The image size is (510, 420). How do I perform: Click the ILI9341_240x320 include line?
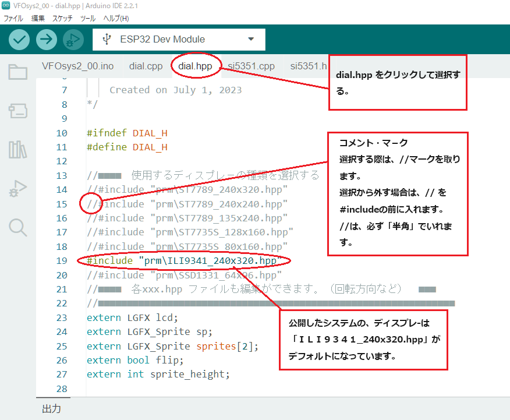[x=185, y=260]
